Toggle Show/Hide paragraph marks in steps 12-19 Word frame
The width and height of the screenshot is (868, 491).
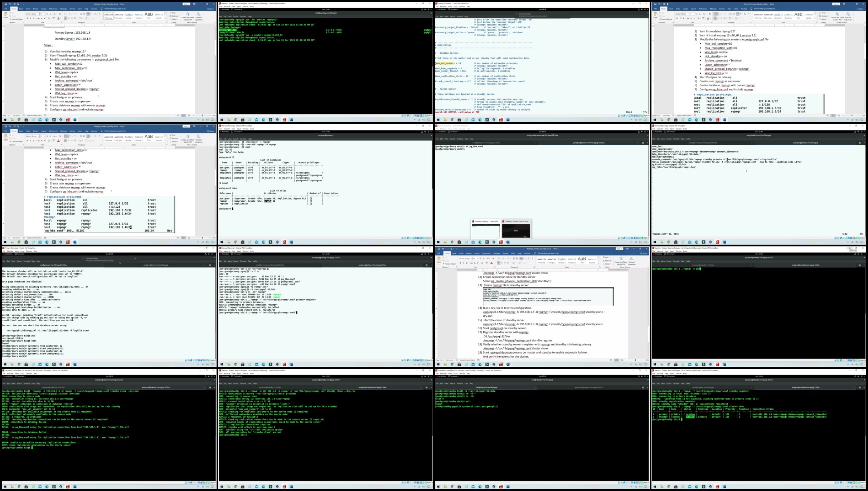coord(532,259)
